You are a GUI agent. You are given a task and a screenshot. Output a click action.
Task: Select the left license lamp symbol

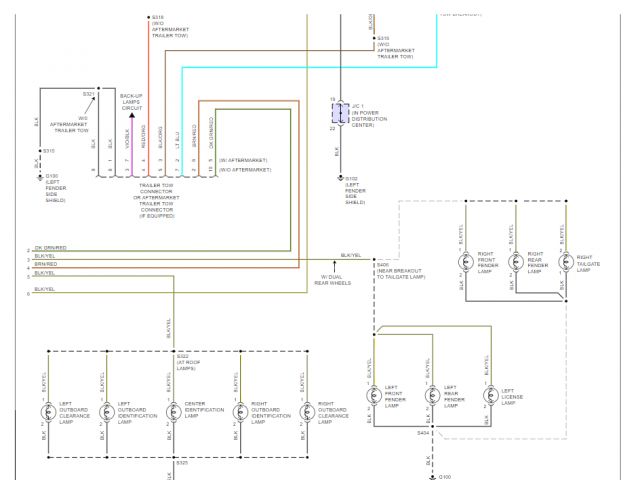[489, 396]
